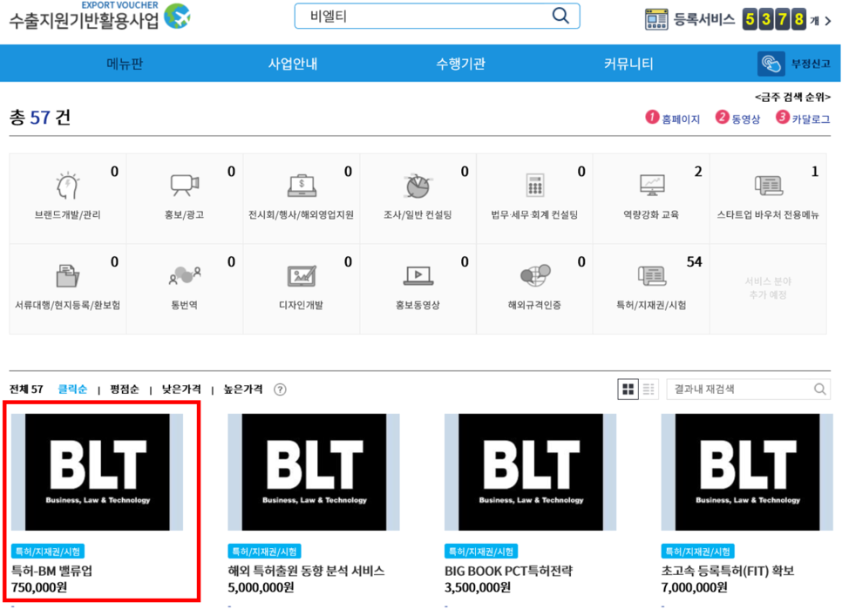Select the 서류대행/현지등록/환보험 folder icon
This screenshot has height=616, width=842.
click(x=68, y=276)
